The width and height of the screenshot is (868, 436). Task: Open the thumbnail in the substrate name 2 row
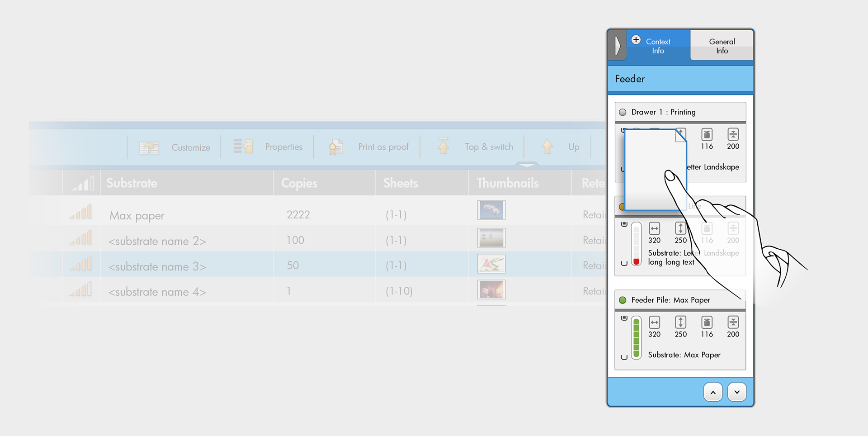click(491, 237)
